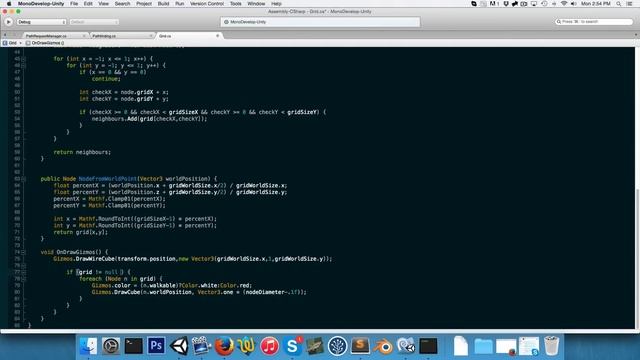Viewport: 640px width, 360px height.
Task: Close the Grid.cs tab
Action: pyautogui.click(x=218, y=36)
